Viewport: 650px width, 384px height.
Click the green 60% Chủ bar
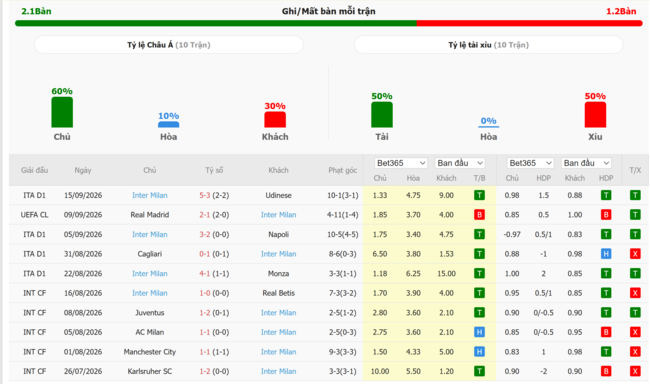point(62,112)
